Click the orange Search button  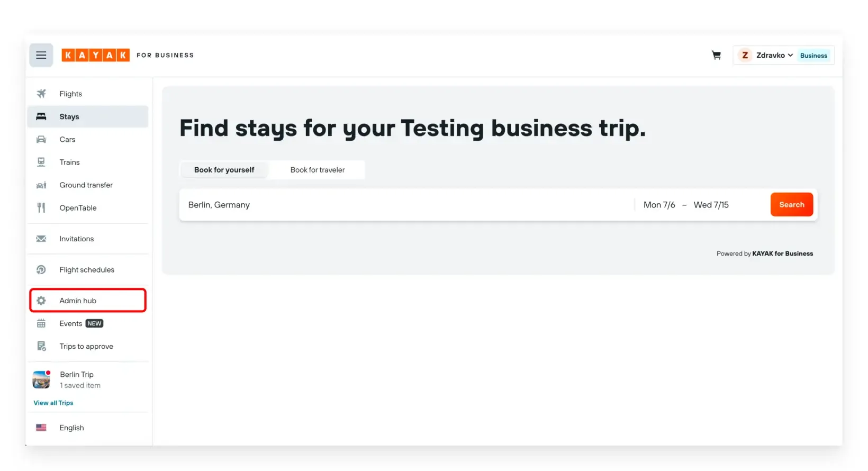[x=792, y=205]
